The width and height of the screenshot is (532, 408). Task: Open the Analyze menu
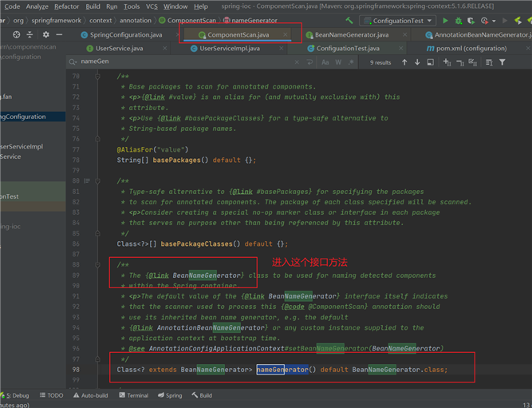coord(37,6)
